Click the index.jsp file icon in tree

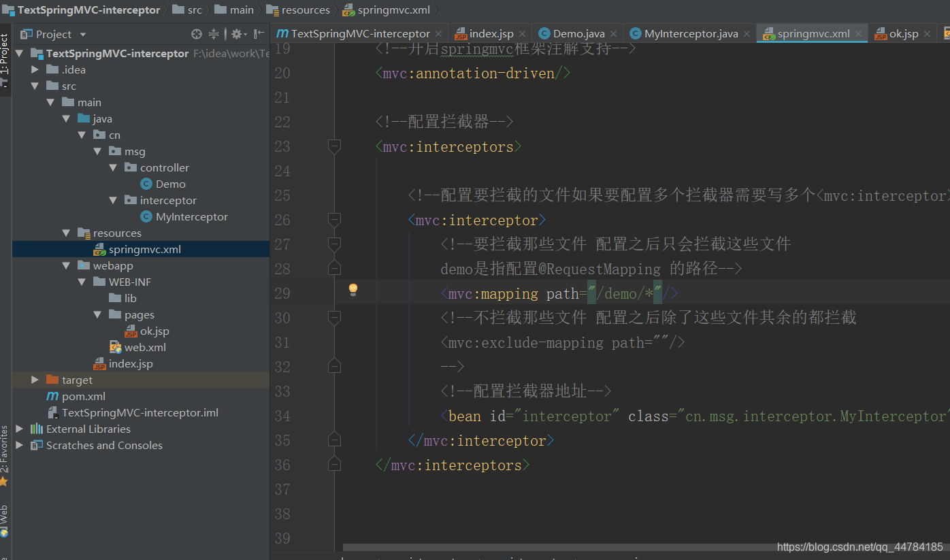99,363
